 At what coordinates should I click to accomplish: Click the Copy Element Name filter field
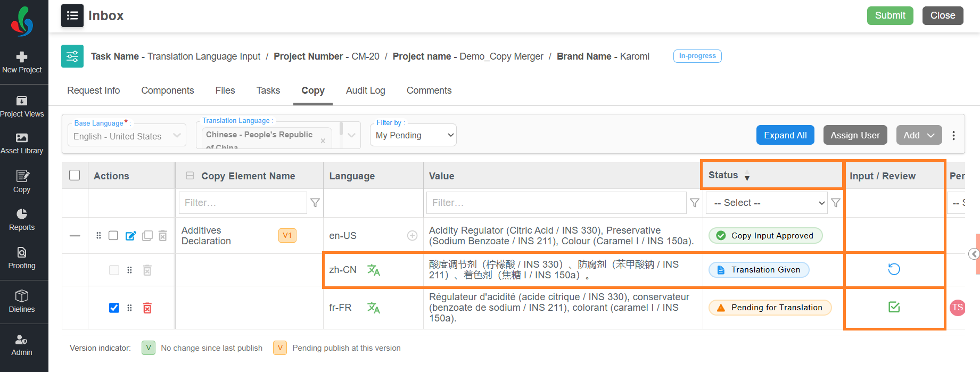pyautogui.click(x=243, y=203)
